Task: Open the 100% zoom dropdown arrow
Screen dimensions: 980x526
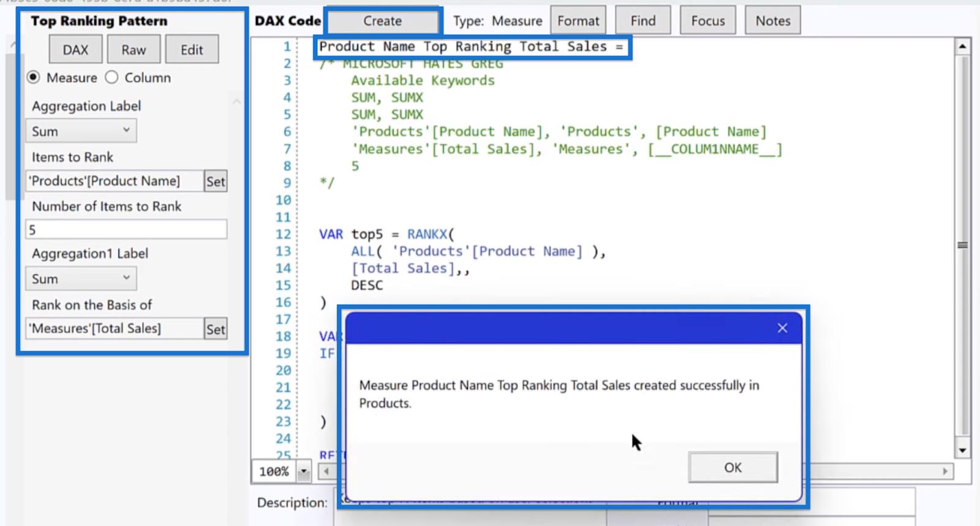Action: click(x=304, y=471)
